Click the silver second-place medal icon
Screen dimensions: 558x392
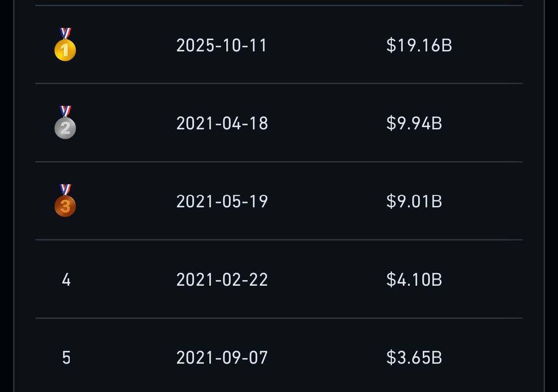coord(65,123)
